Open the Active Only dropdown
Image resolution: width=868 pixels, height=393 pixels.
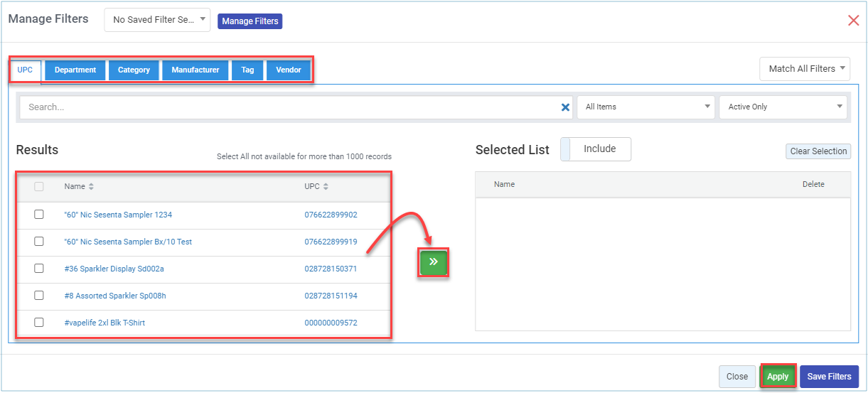[x=783, y=107]
